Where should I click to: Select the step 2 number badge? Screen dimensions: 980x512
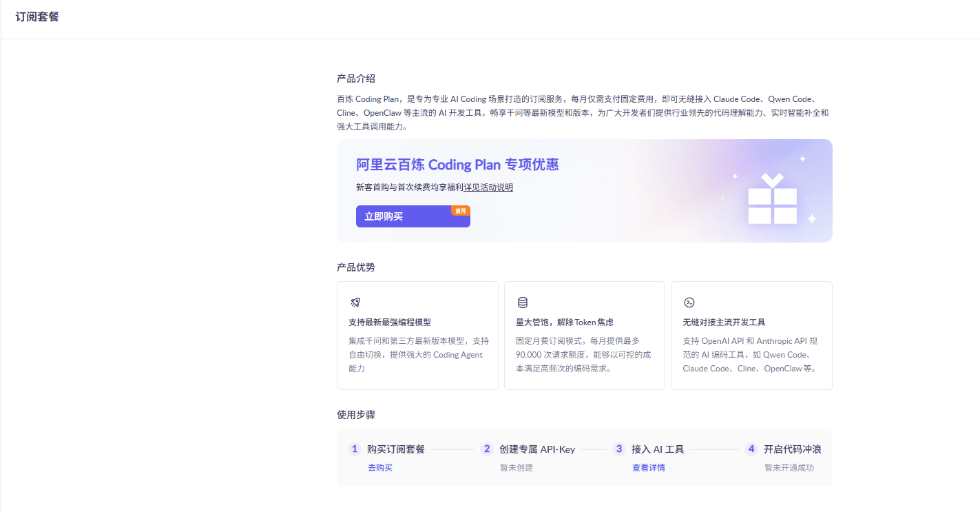tap(487, 449)
